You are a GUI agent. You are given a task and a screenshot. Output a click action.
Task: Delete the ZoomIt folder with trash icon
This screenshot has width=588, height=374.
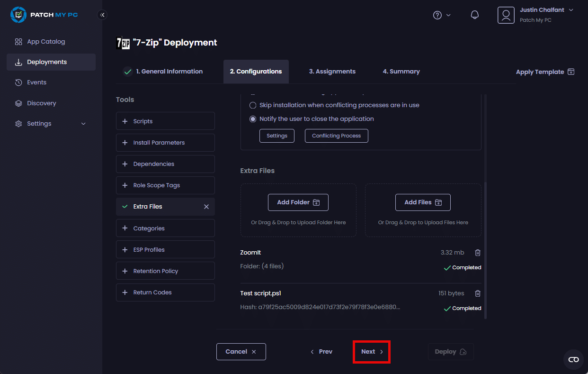[478, 253]
